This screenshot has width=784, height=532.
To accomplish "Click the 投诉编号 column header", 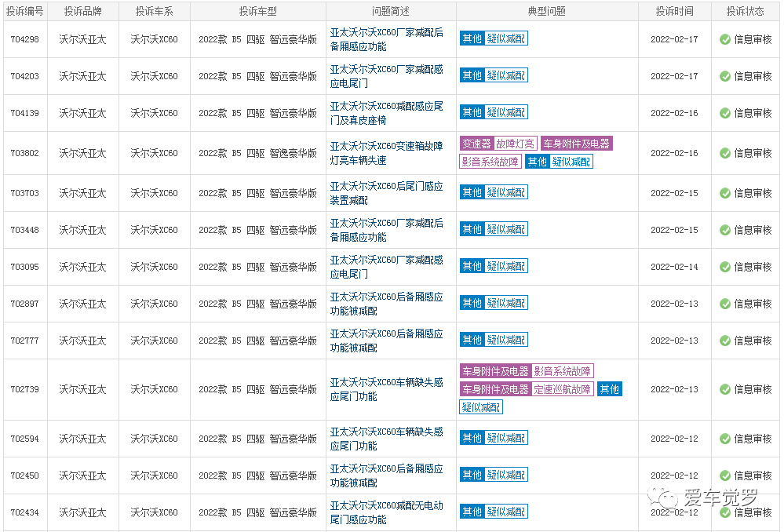I will coord(25,12).
